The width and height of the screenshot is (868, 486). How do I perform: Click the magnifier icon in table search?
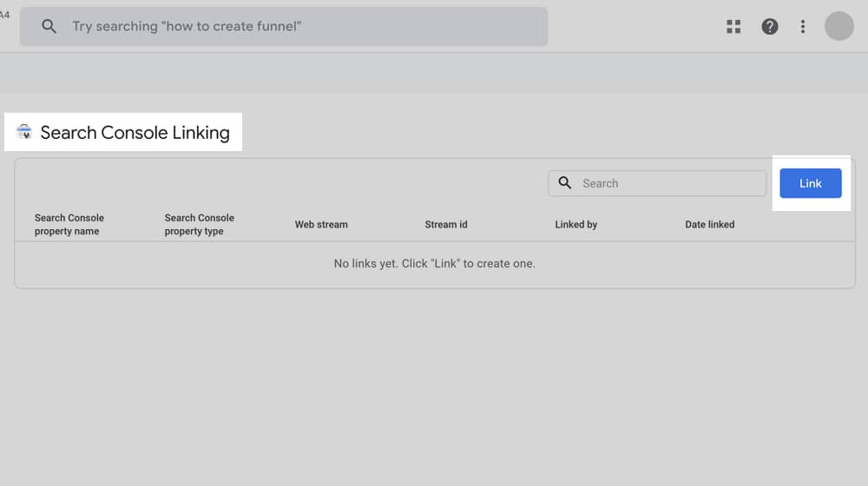tap(565, 182)
